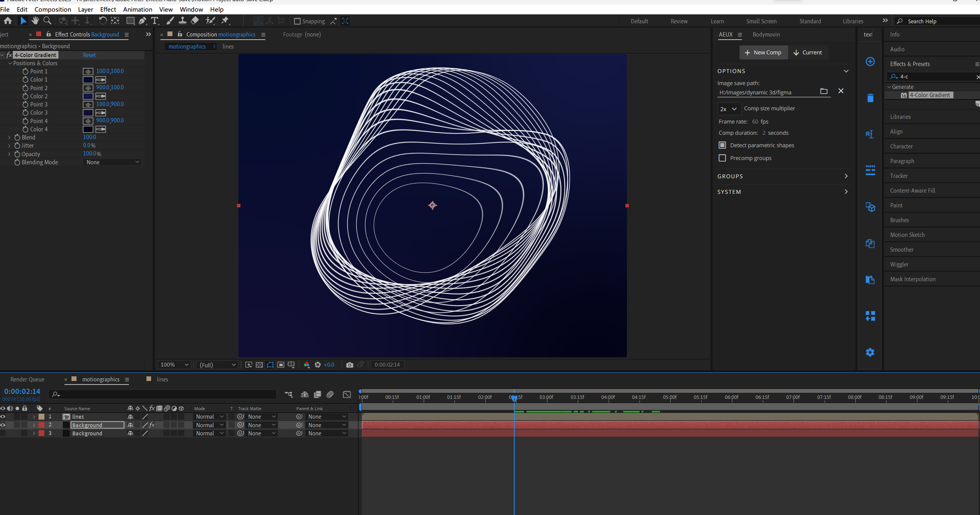Open show channel color management icon
This screenshot has height=515, width=980.
[x=306, y=365]
